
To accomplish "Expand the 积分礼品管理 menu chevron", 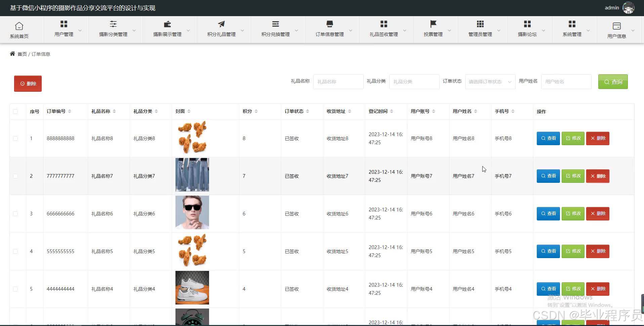I will click(242, 30).
